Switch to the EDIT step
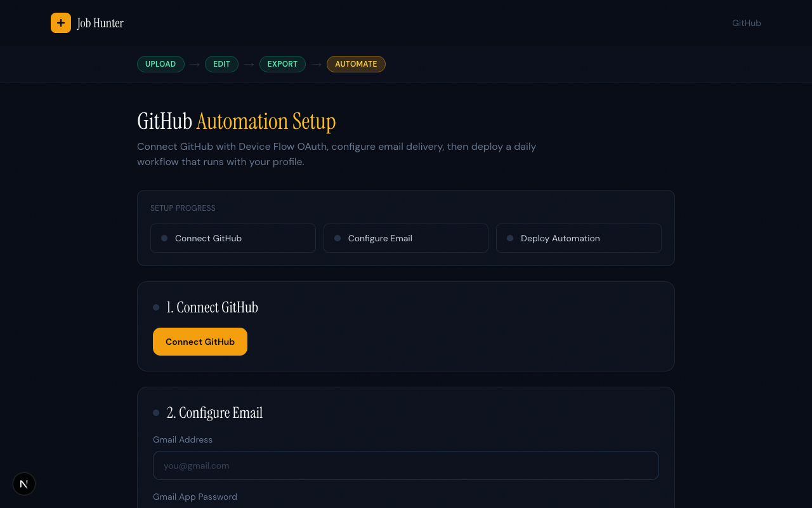 (221, 63)
